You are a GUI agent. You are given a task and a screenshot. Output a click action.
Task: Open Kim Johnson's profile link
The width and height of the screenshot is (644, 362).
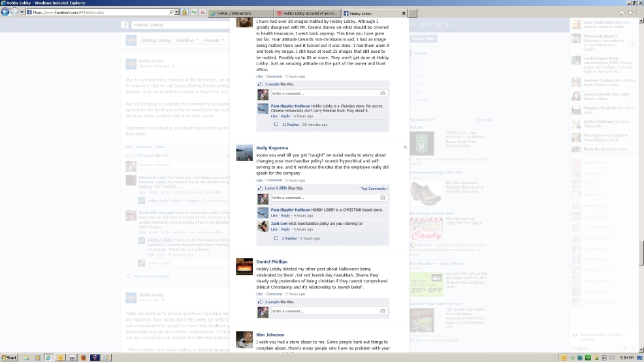(270, 335)
